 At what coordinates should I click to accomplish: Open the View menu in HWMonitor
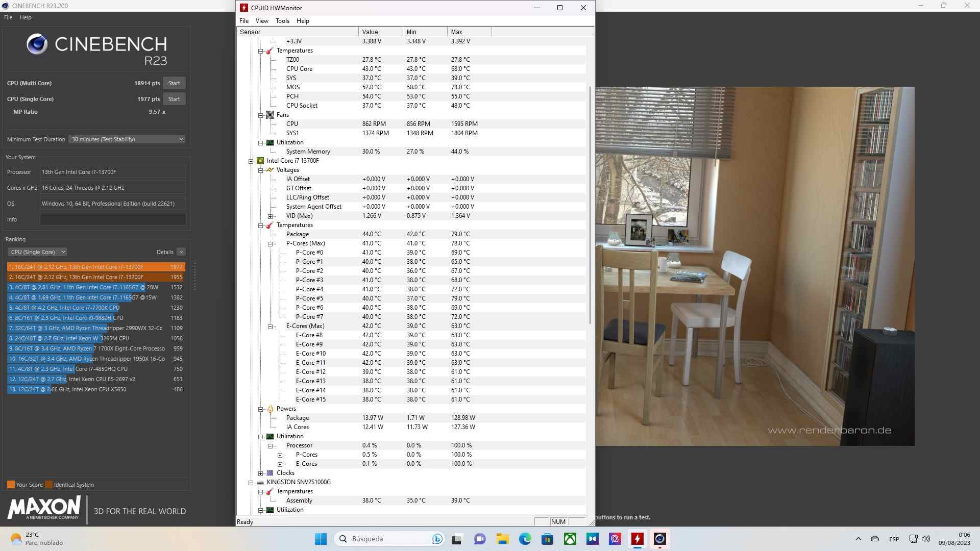click(262, 21)
